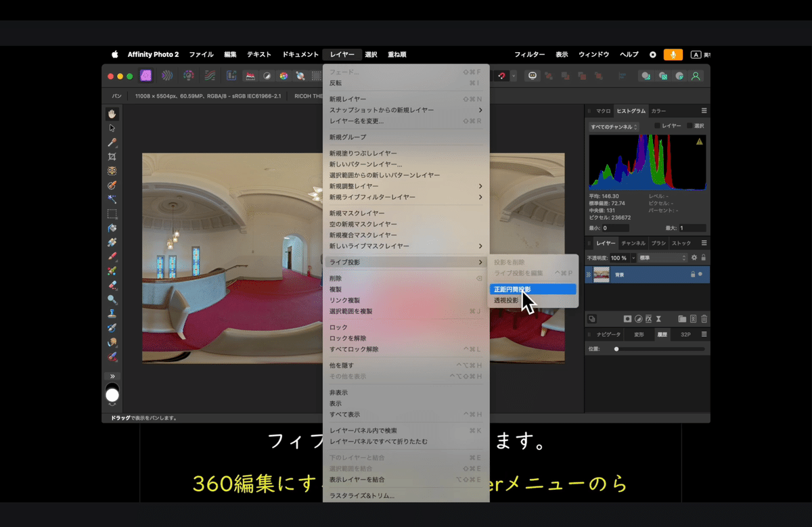Click the 背景 layer thumbnail

click(x=602, y=275)
